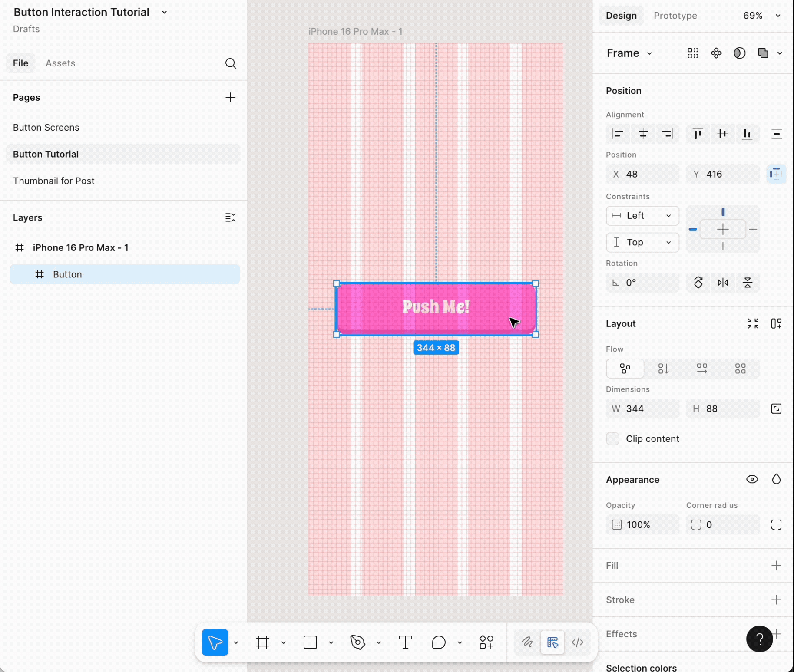794x672 pixels.
Task: Hide selection with the Appearance eye toggle
Action: (752, 479)
